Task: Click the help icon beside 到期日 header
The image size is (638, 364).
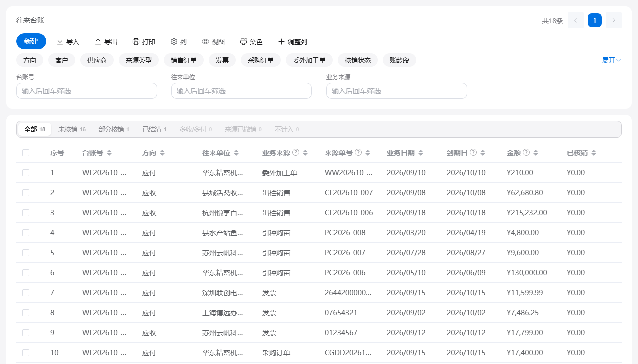Action: 473,152
